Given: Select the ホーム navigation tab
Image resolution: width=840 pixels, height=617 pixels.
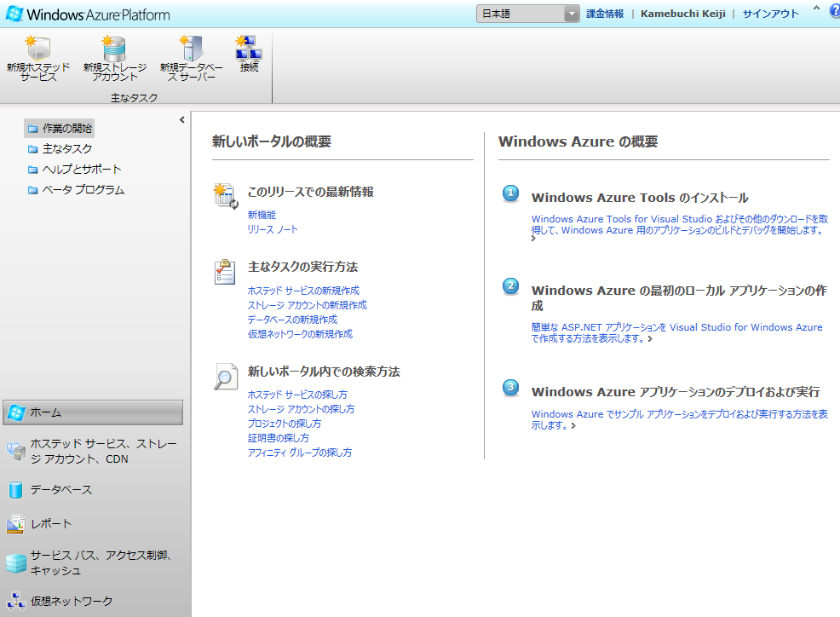Looking at the screenshot, I should (x=92, y=412).
